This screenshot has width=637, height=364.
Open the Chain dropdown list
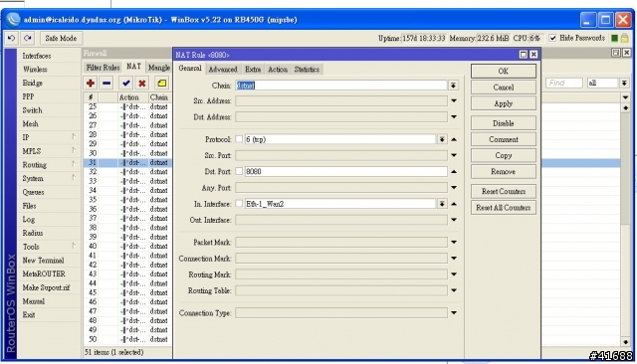tap(453, 86)
